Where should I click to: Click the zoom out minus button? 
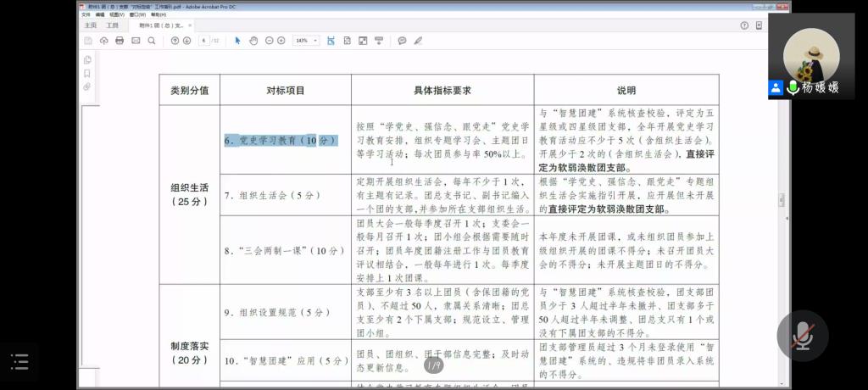pyautogui.click(x=269, y=41)
